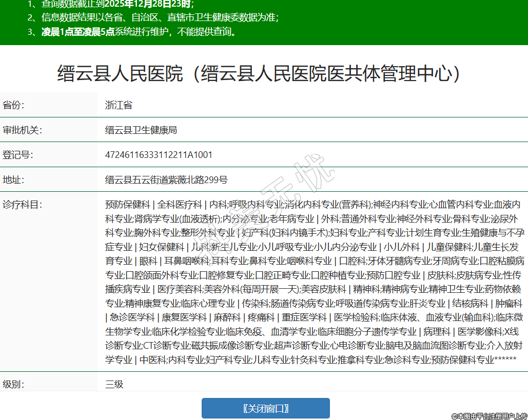Screen dimensions: 528x420
Task: Click notice line about 卫生健康委数据为准
Action: 160,17
